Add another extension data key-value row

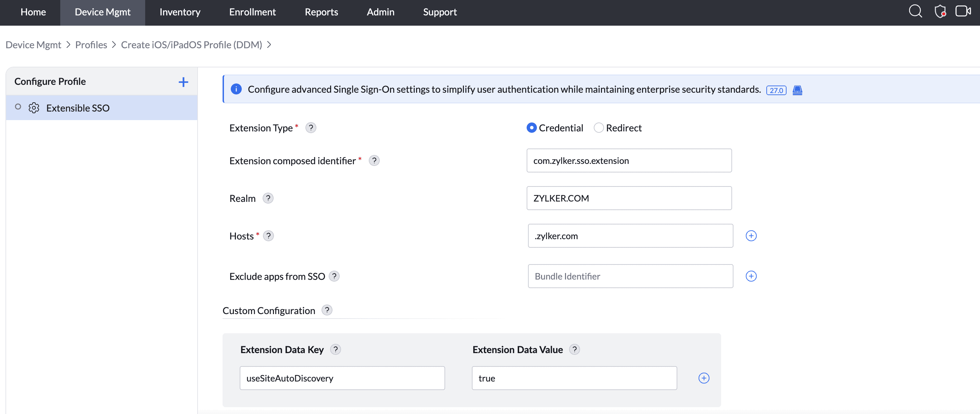(x=704, y=378)
